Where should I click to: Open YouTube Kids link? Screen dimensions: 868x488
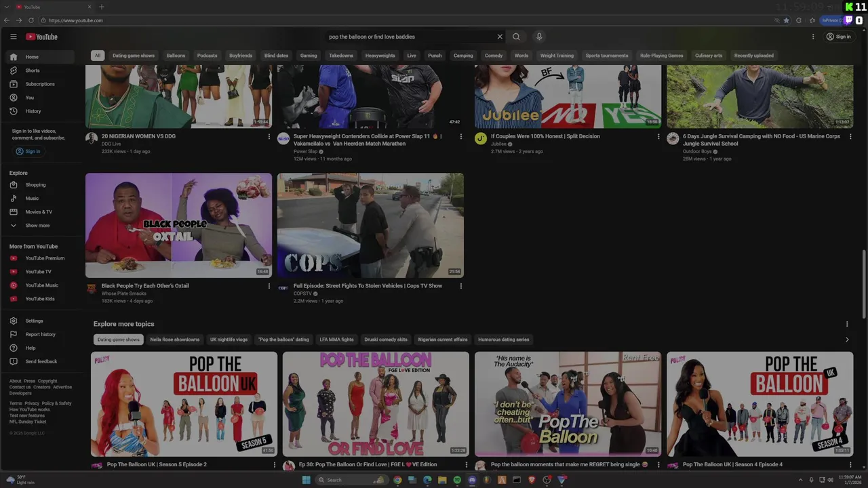pyautogui.click(x=41, y=299)
